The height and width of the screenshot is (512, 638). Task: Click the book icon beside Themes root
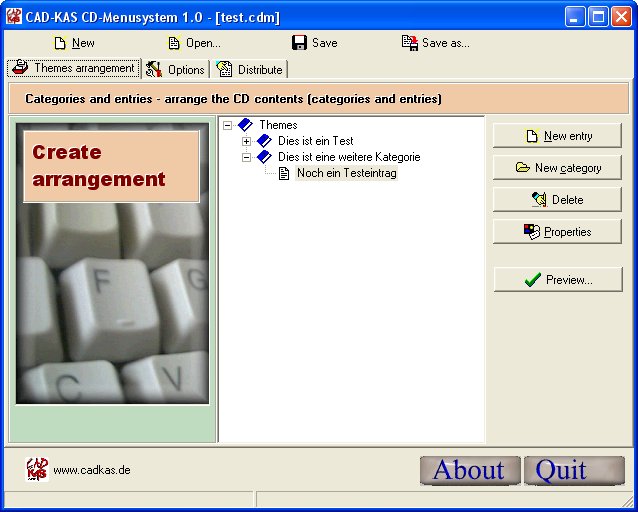coord(245,125)
